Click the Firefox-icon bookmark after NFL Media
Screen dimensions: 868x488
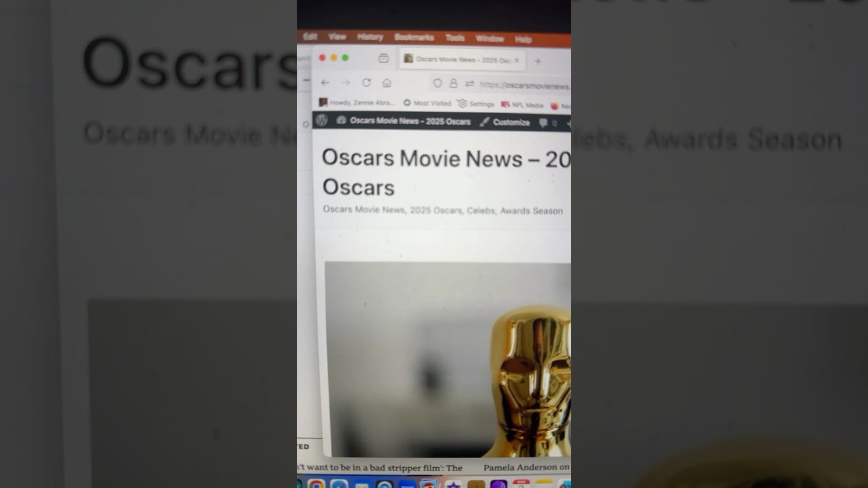point(560,106)
